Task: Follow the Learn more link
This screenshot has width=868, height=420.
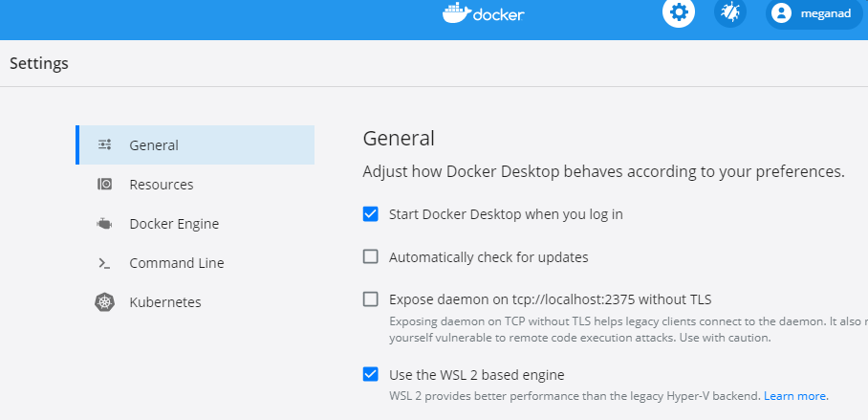Action: [x=796, y=396]
